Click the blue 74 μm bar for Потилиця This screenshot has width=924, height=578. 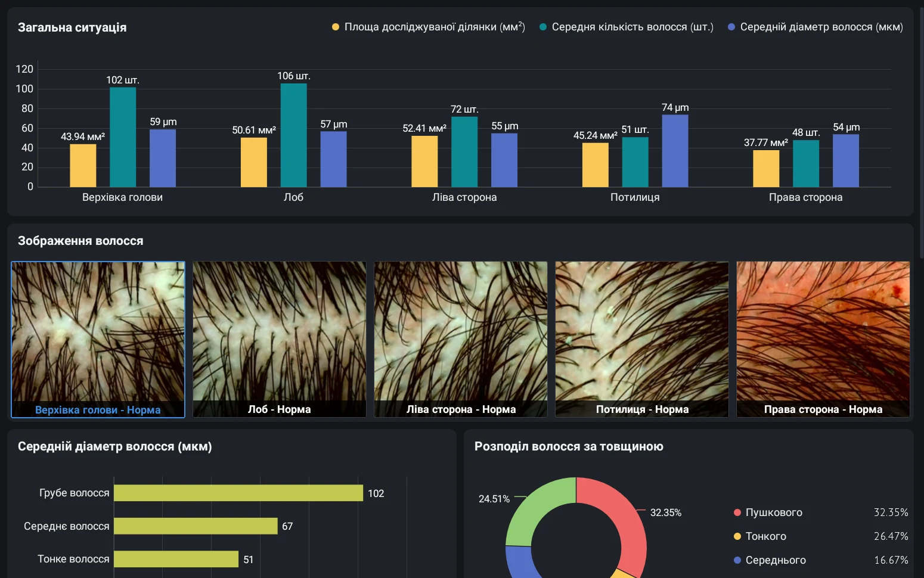coord(675,151)
